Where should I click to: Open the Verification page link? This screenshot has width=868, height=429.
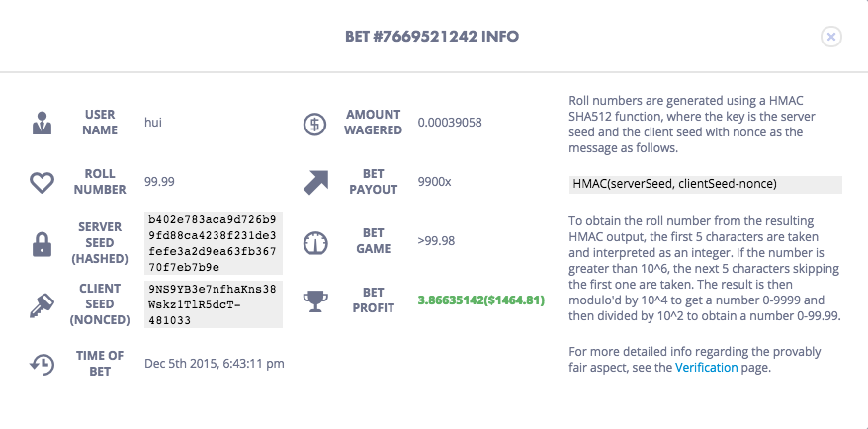click(706, 367)
